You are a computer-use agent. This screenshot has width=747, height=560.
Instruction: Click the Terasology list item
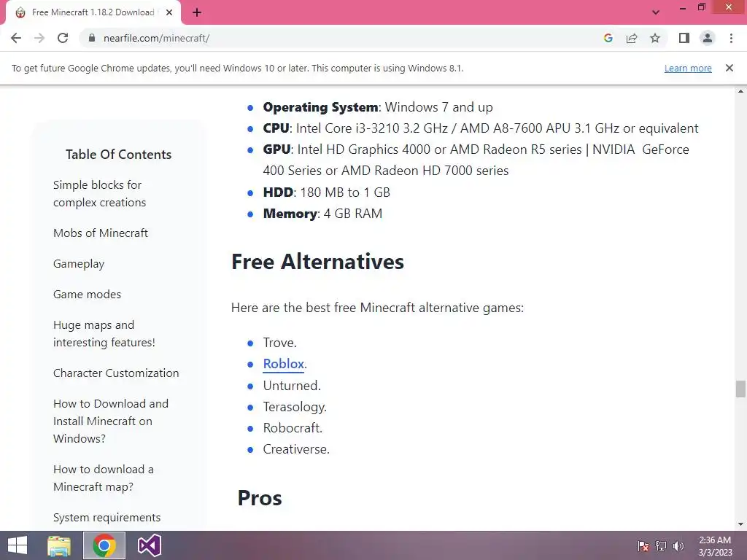click(295, 407)
